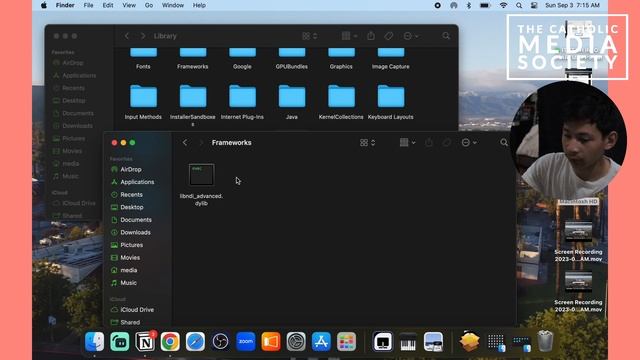
Task: Open the Finder menu
Action: (65, 5)
